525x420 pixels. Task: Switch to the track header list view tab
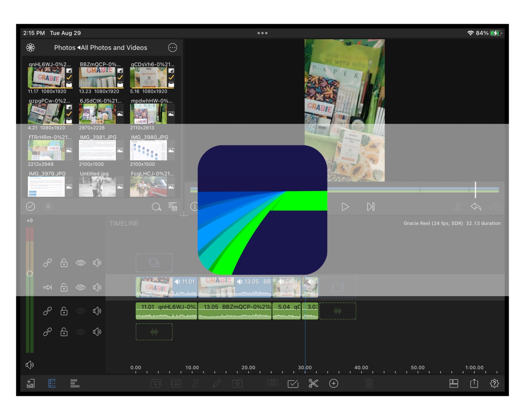(x=52, y=383)
